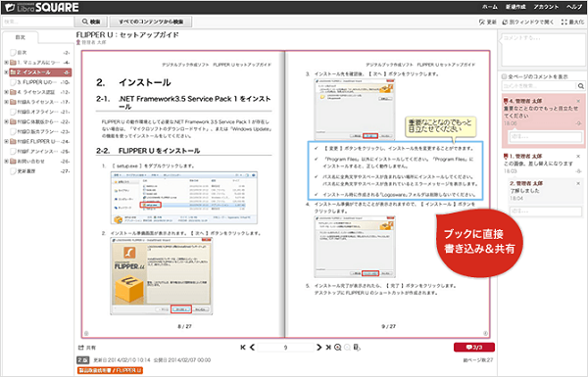Viewport: 588px width, 377px height.
Task: Click the 2版 version badge
Action: point(83,360)
